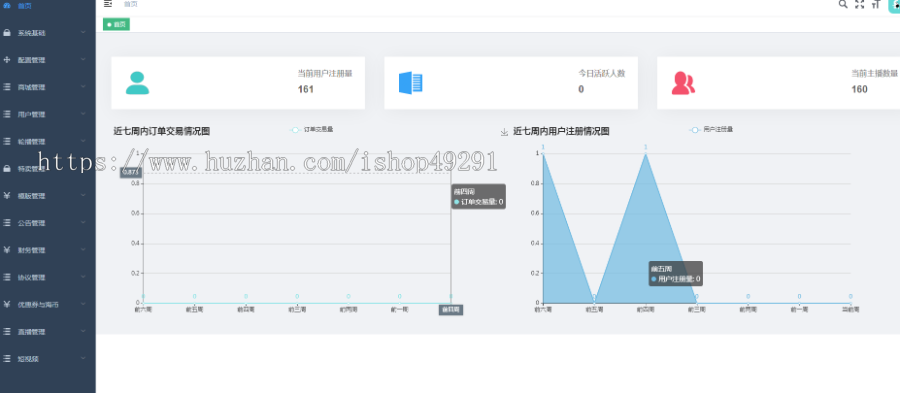Screen dimensions: 900x393
Task: Collapse sidebar with the hamburger icon
Action: 108,4
